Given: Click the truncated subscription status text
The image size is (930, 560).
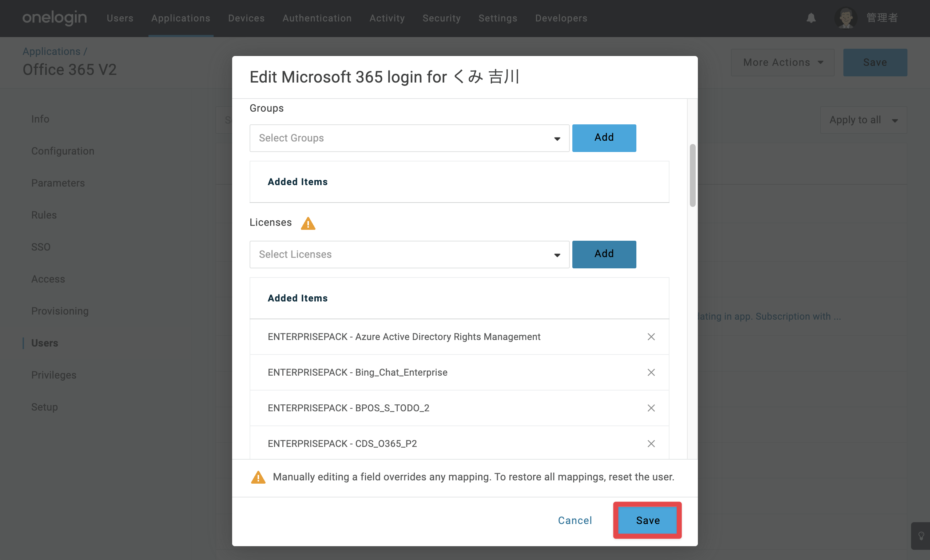Looking at the screenshot, I should [770, 316].
